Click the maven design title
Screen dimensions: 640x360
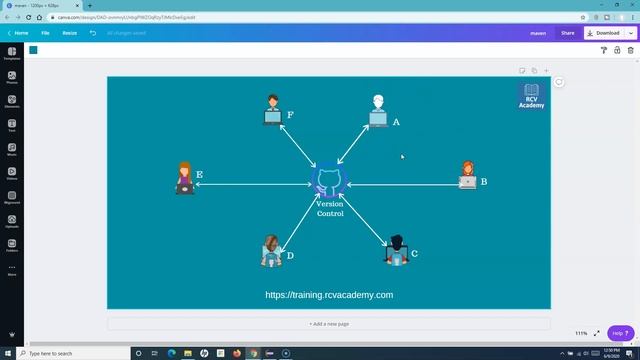[538, 33]
